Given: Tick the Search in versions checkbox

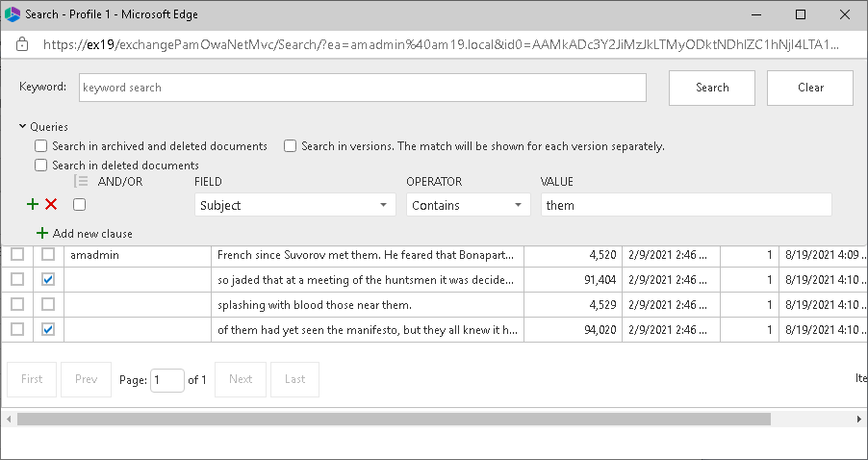Looking at the screenshot, I should click(x=290, y=146).
